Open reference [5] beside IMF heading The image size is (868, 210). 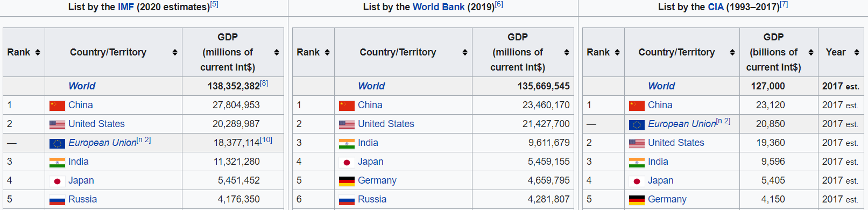pos(214,4)
